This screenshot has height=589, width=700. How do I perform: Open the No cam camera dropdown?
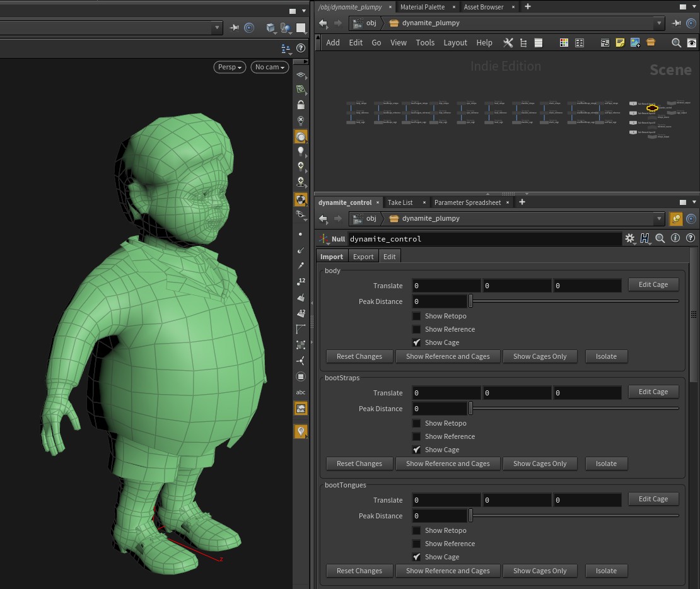click(270, 67)
